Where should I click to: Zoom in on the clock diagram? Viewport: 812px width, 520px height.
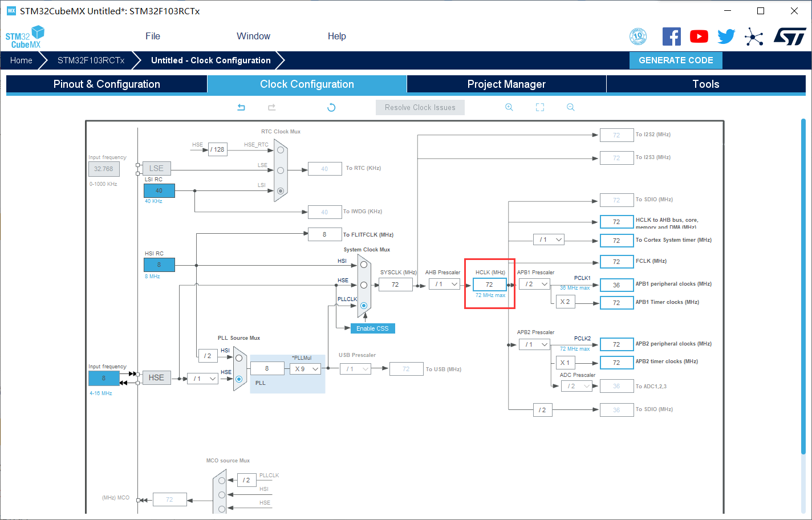tap(509, 107)
